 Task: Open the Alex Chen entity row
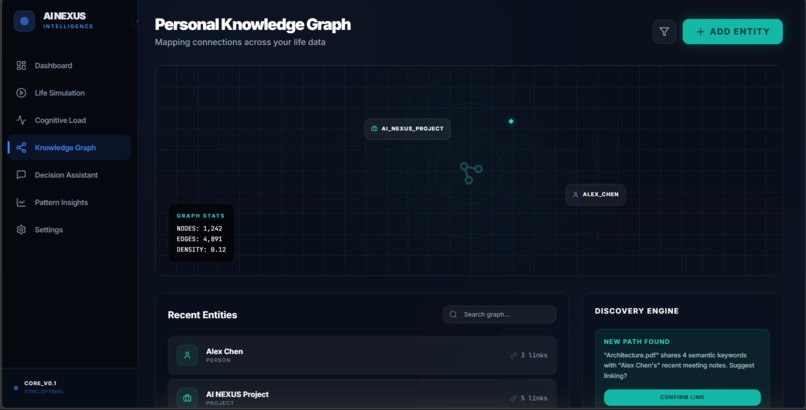click(362, 356)
